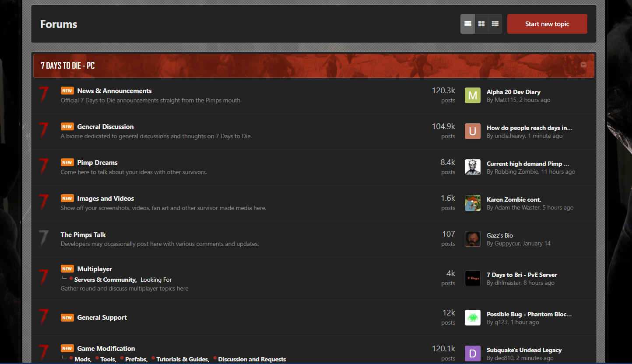The image size is (632, 364).
Task: Open Guppycur's profile link
Action: coord(507,243)
